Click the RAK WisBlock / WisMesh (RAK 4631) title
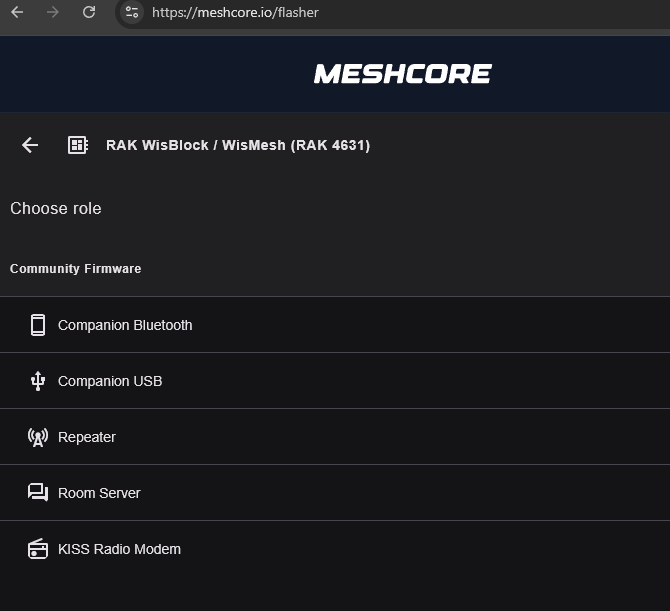 pyautogui.click(x=238, y=145)
